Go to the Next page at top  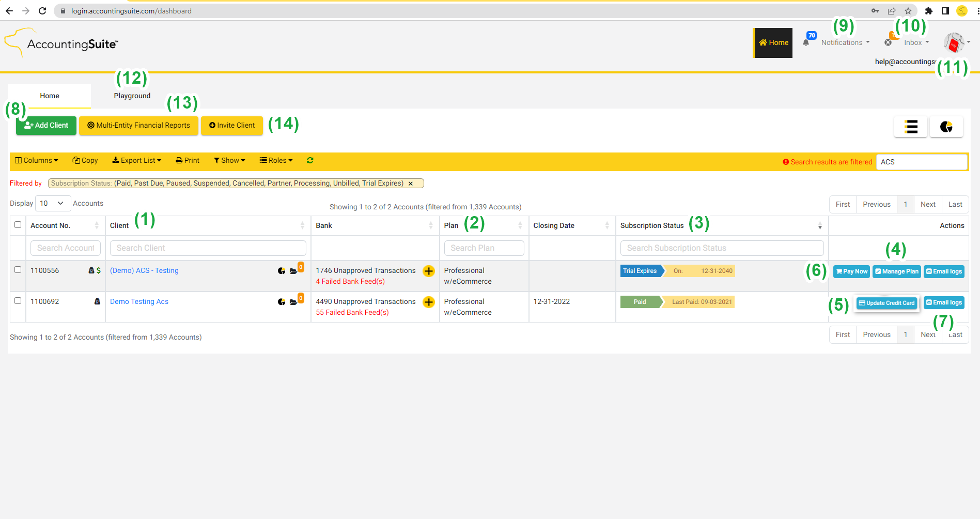(x=928, y=204)
